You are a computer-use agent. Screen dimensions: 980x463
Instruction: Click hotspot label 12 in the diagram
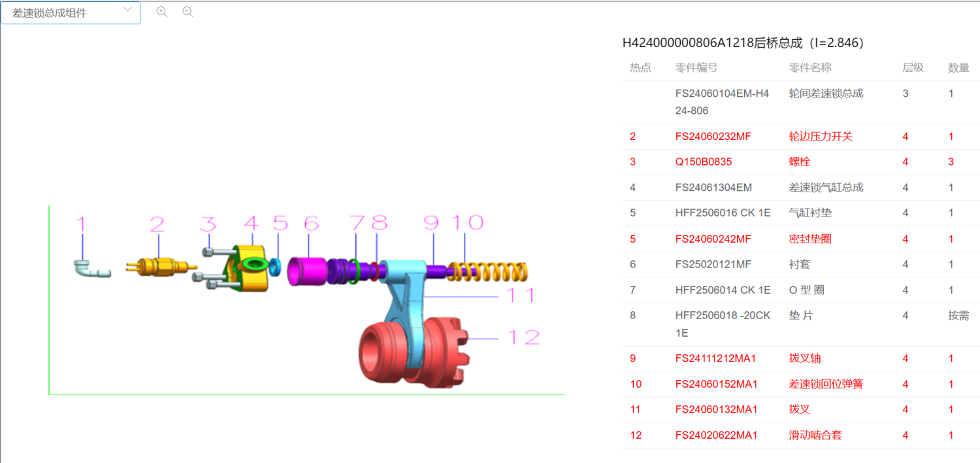point(523,337)
